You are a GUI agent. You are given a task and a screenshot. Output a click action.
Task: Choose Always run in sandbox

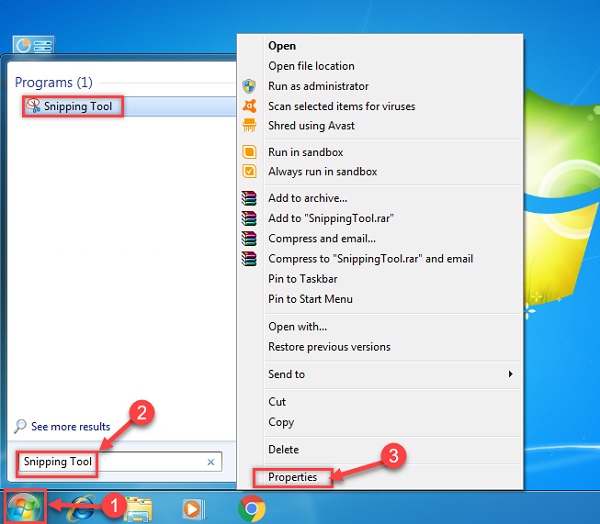coord(322,172)
